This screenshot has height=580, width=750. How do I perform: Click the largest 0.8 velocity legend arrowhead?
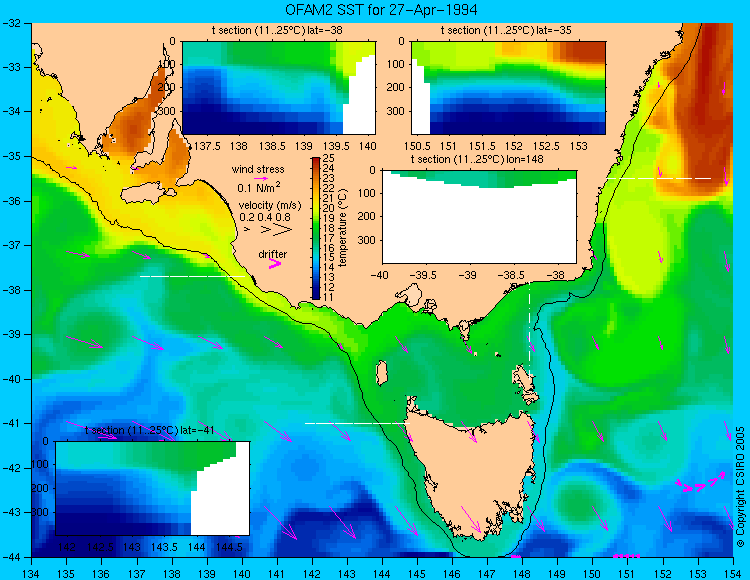[x=283, y=230]
